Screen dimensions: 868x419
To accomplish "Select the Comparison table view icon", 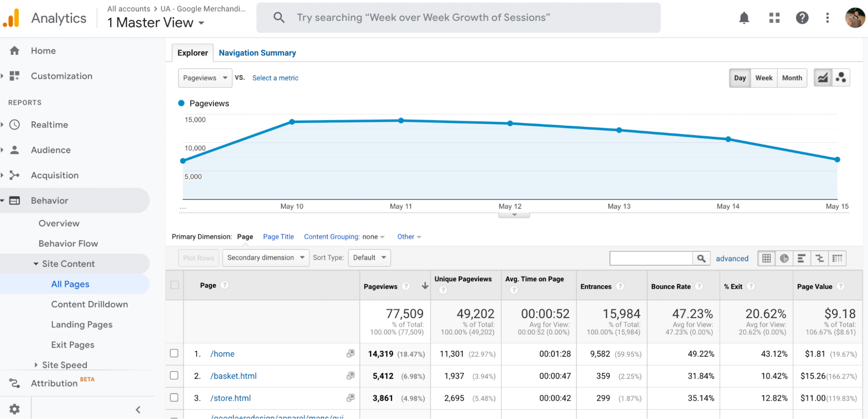I will [x=820, y=258].
